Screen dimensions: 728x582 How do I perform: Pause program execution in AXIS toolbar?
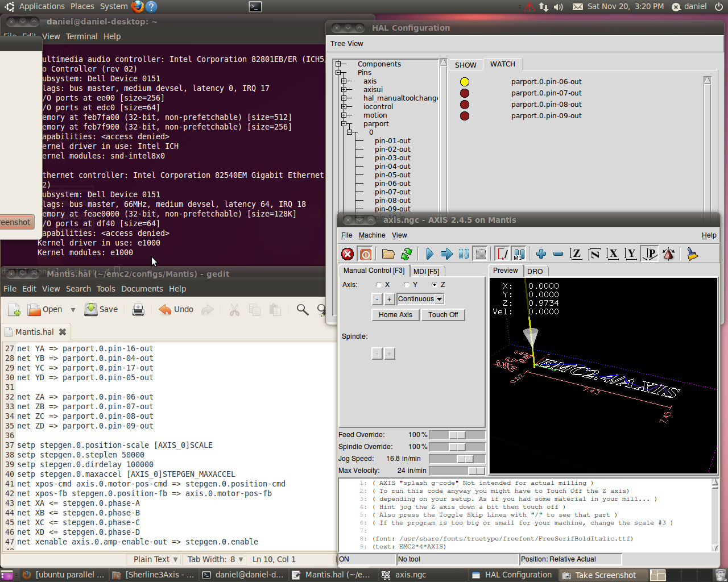(x=464, y=254)
